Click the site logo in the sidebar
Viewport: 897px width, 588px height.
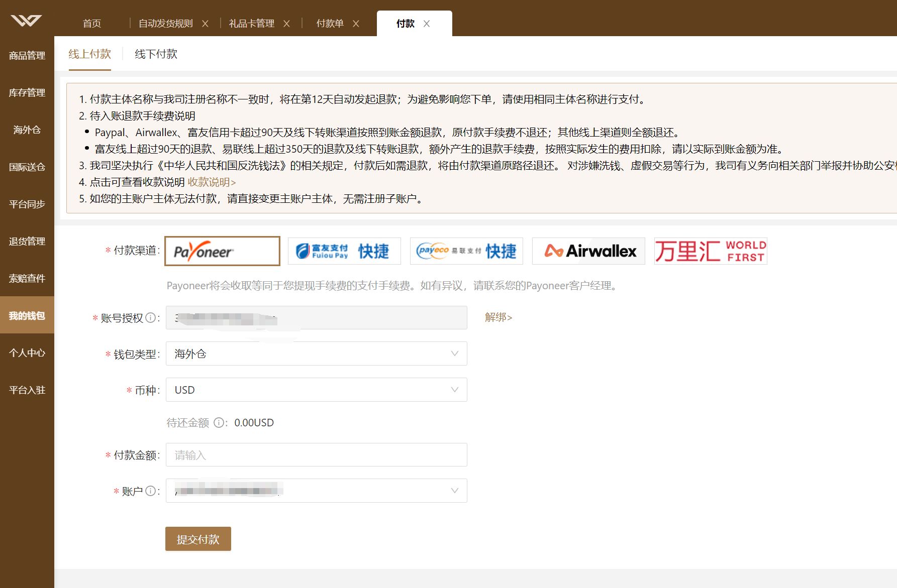pyautogui.click(x=27, y=21)
